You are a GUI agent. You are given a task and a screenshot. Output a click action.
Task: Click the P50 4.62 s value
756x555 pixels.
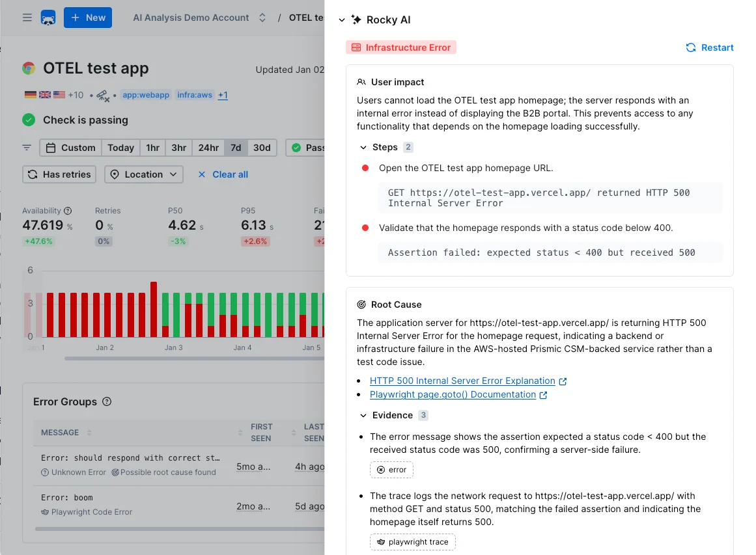[186, 226]
